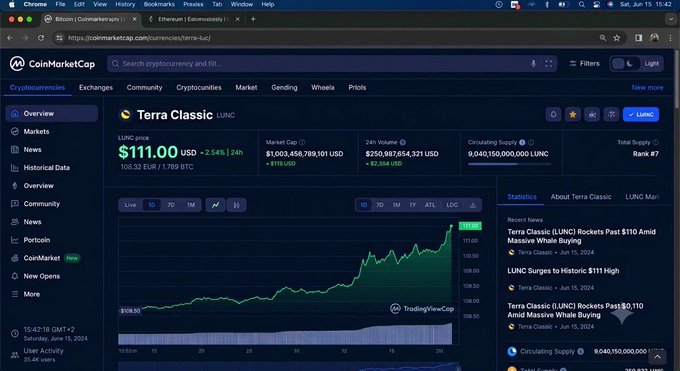Open the Cryptocurrencies nav tab

pyautogui.click(x=37, y=87)
